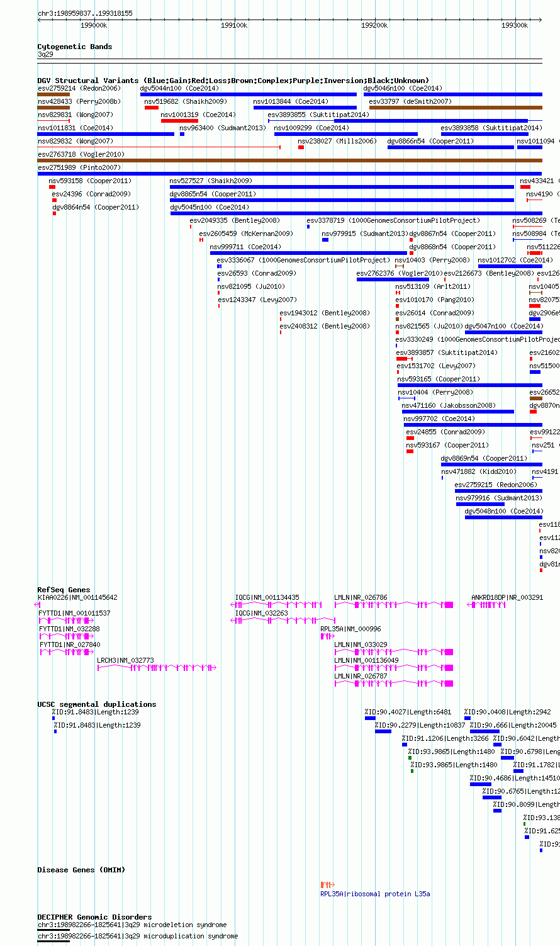Open transcript FYTTD1|NM_001011537

coord(75,613)
